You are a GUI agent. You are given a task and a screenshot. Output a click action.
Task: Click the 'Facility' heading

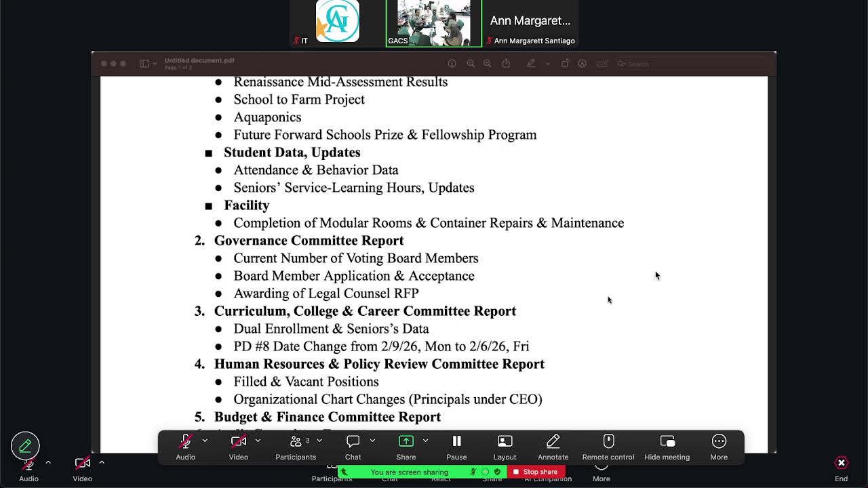pyautogui.click(x=247, y=205)
